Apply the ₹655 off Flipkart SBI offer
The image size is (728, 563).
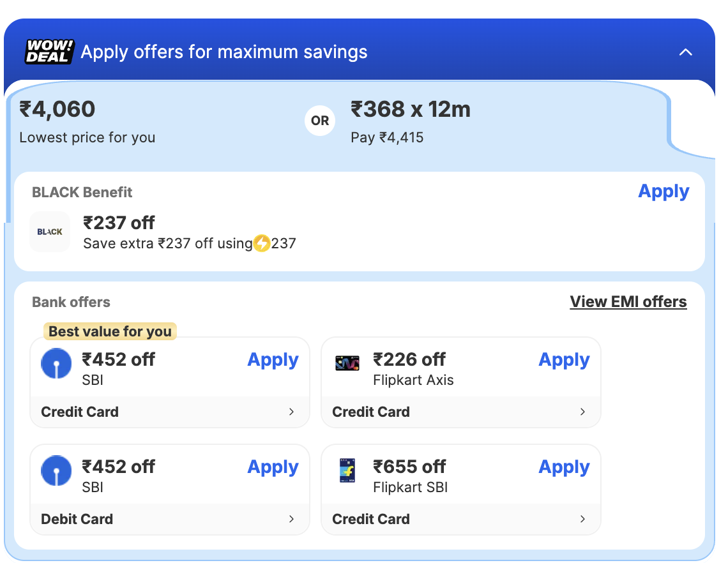pos(564,467)
